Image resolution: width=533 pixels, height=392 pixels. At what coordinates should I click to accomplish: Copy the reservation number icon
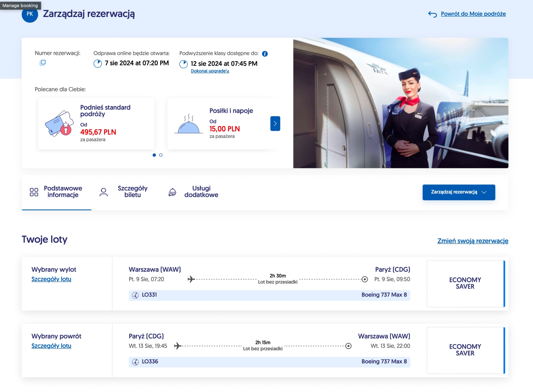pos(43,63)
